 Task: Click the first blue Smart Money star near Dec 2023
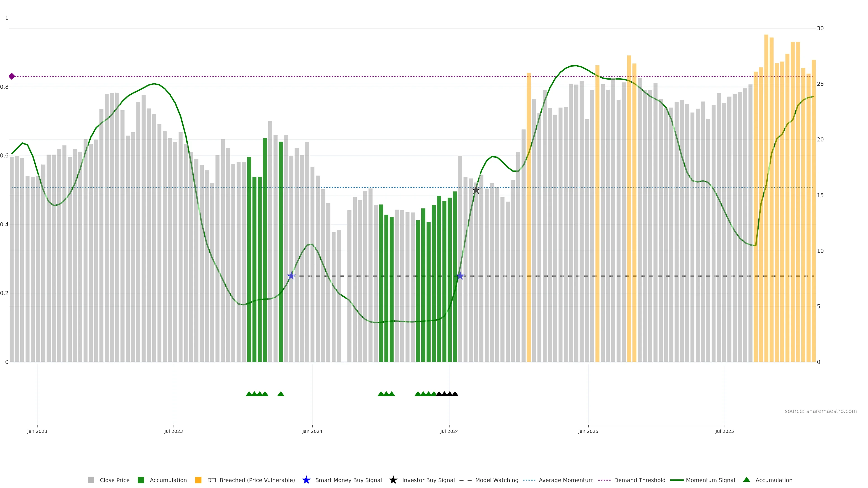291,276
